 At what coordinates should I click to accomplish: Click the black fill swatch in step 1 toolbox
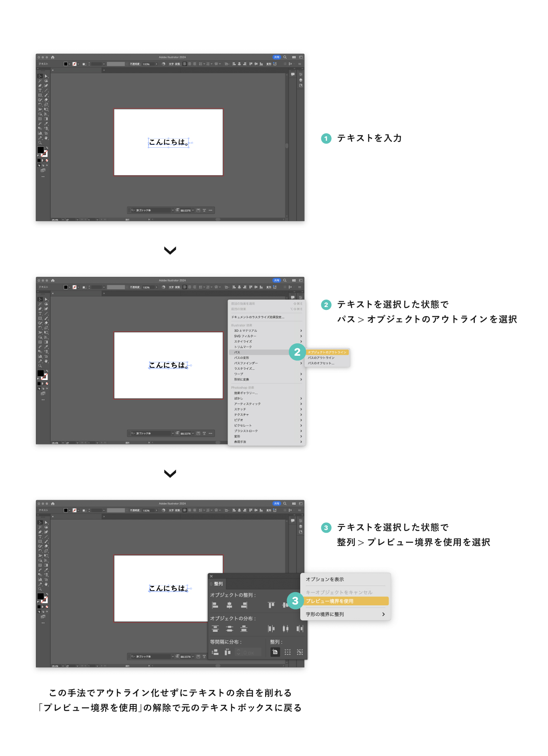40,150
